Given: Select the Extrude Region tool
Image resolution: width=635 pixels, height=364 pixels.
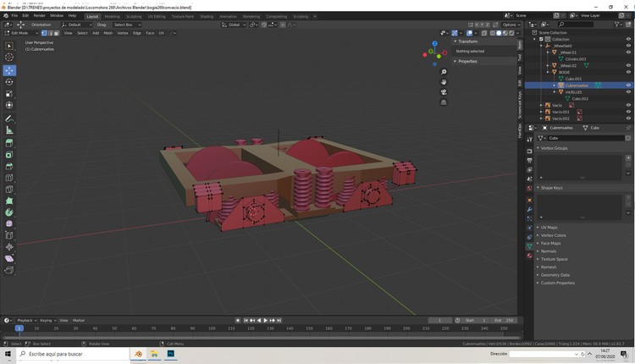Looking at the screenshot, I should point(9,143).
